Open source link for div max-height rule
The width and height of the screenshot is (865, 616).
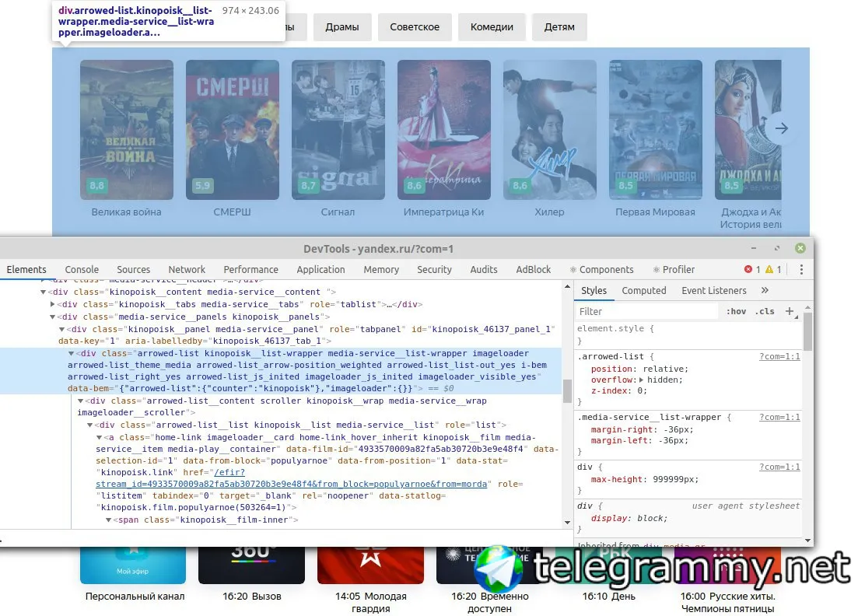pos(779,467)
